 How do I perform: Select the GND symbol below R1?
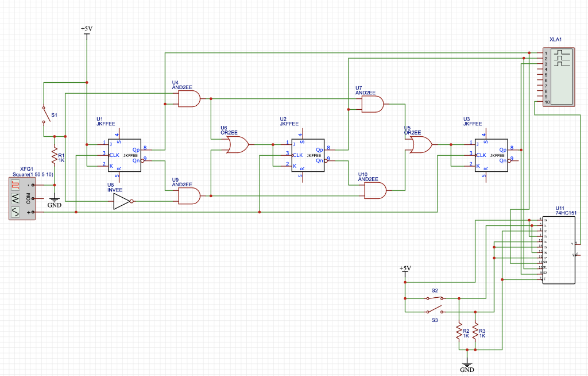pyautogui.click(x=55, y=202)
